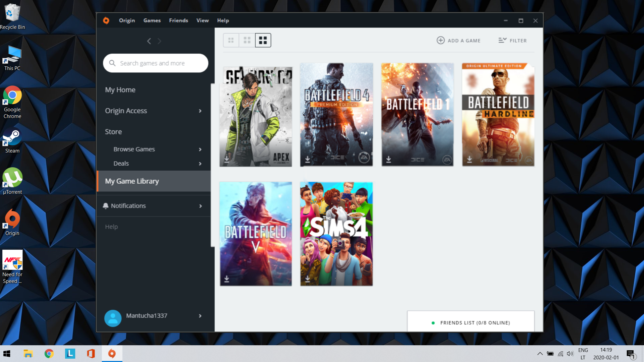The width and height of the screenshot is (644, 362).
Task: Open Recycle Bin on desktop
Action: point(12,16)
